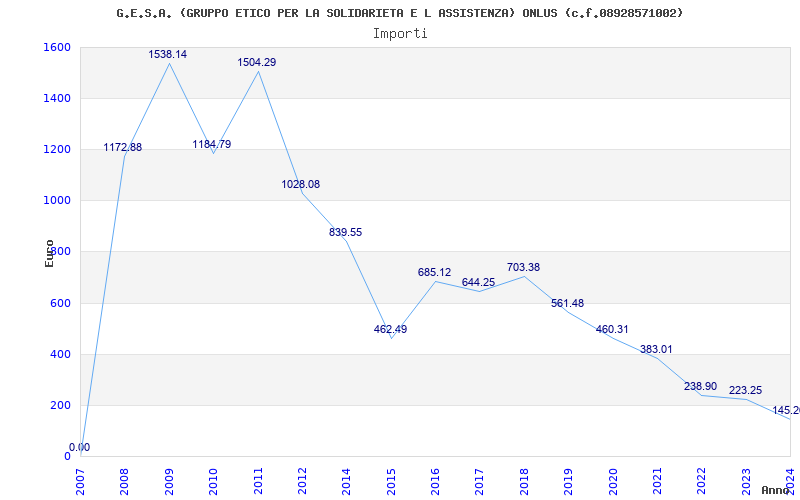Click the 2016 x-axis year label
The width and height of the screenshot is (800, 500).
coord(435,481)
